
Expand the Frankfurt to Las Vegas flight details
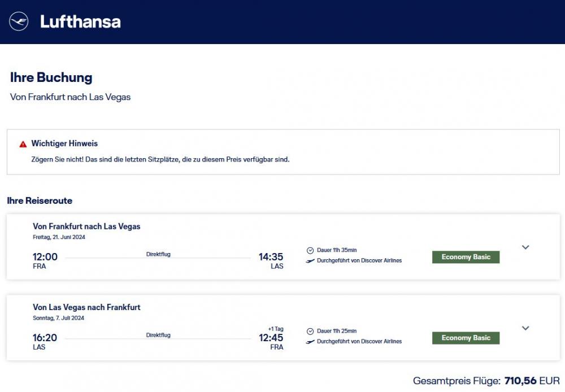tap(525, 247)
